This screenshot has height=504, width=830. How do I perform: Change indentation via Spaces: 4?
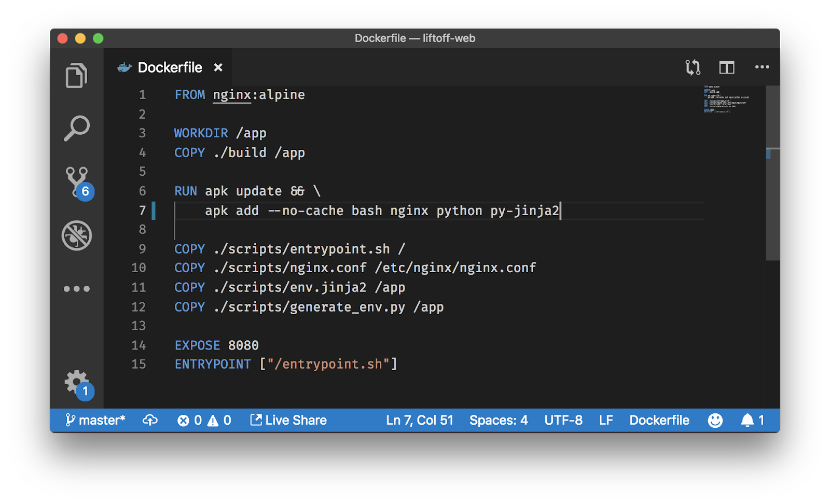pos(498,420)
